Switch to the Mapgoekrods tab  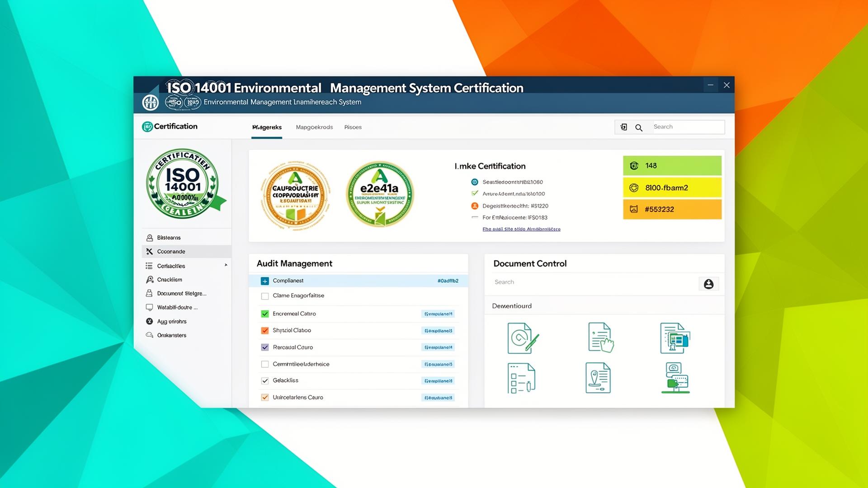coord(314,127)
